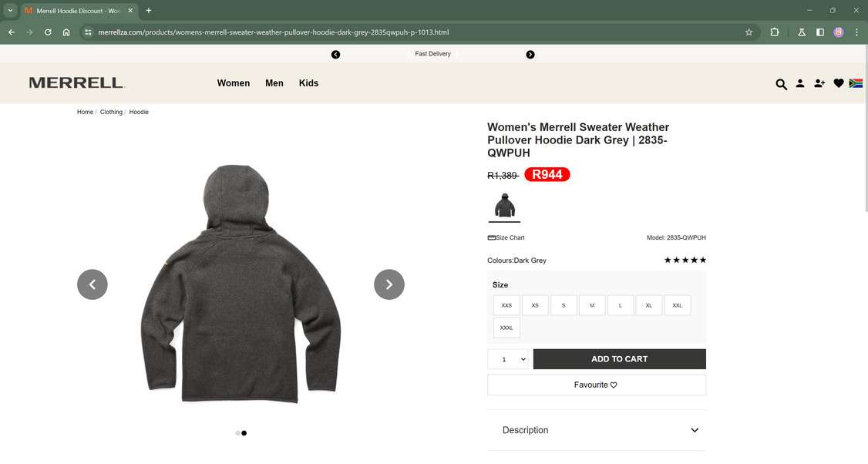
Task: Open the quantity dropdown
Action: 508,358
